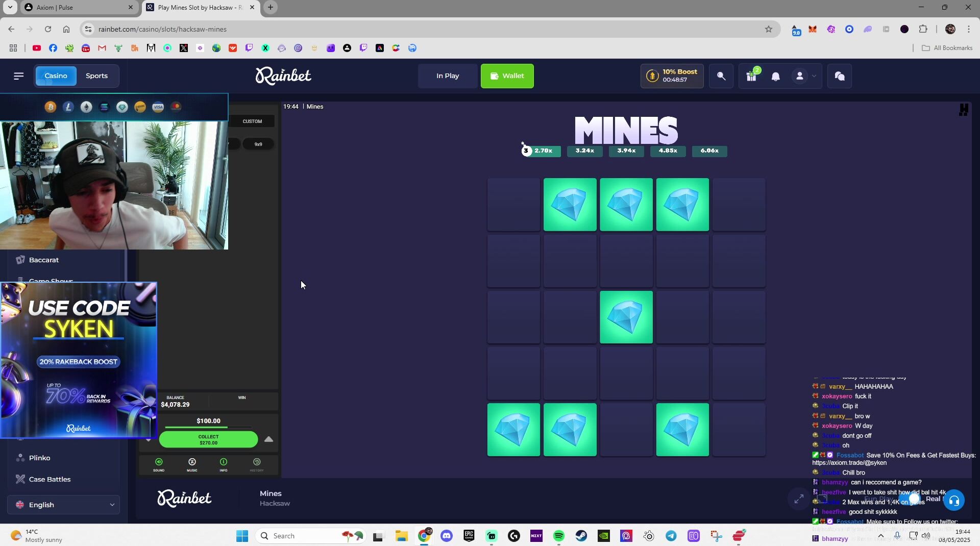The height and width of the screenshot is (546, 980).
Task: Open Baccarat in the sidebar
Action: [44, 260]
